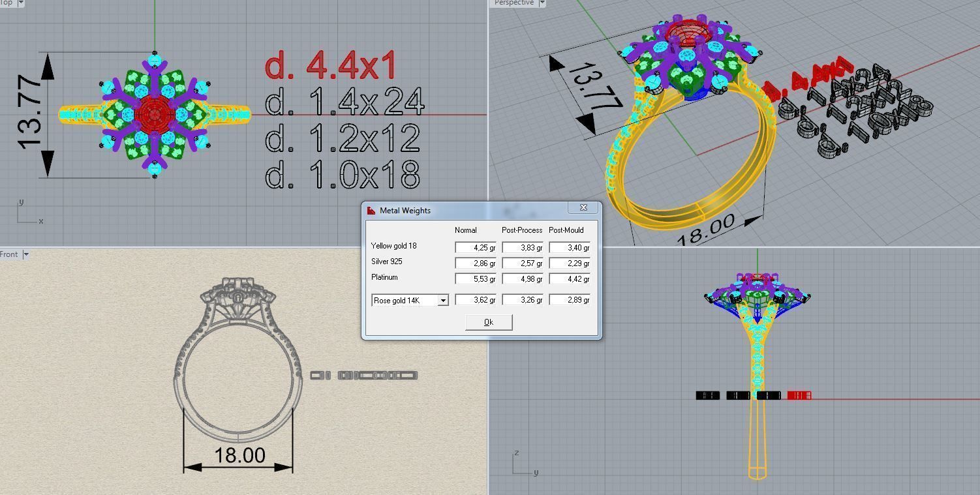
Task: Select the red center stone in Top view
Action: click(x=155, y=115)
